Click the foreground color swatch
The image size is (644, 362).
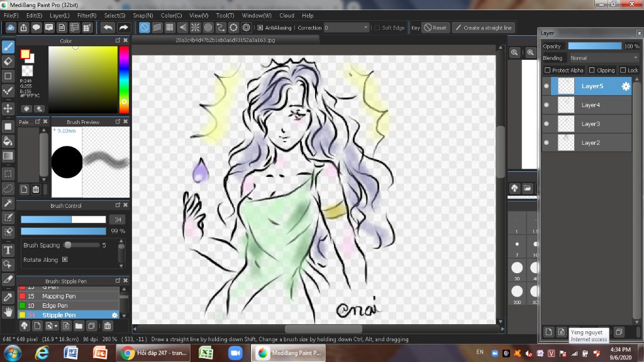click(x=25, y=54)
